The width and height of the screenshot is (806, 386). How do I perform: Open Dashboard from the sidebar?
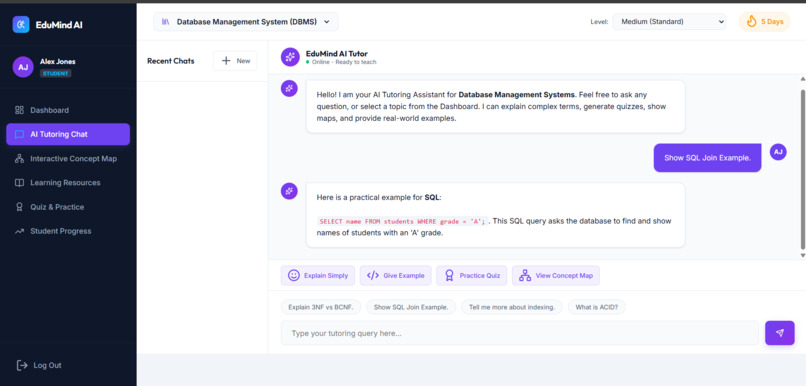pyautogui.click(x=68, y=110)
